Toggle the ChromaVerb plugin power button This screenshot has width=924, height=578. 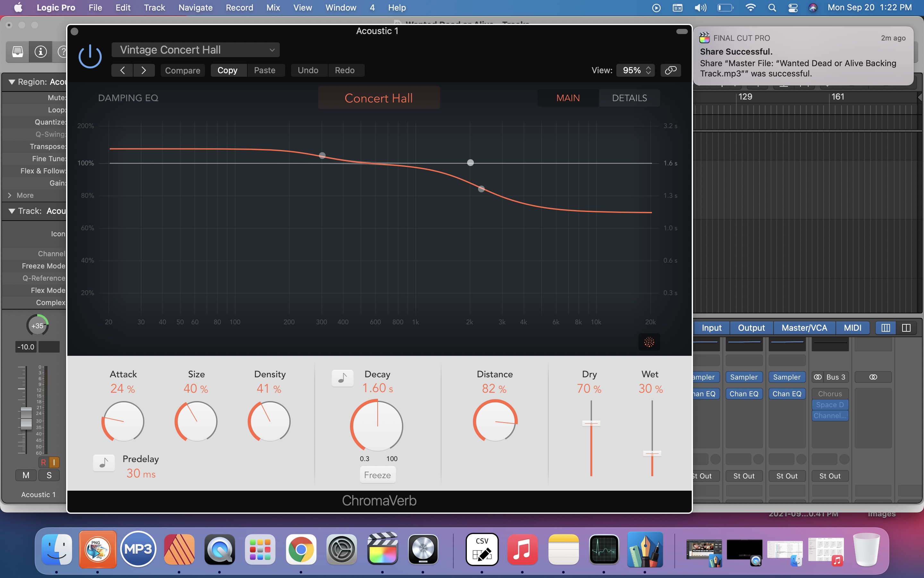tap(90, 57)
